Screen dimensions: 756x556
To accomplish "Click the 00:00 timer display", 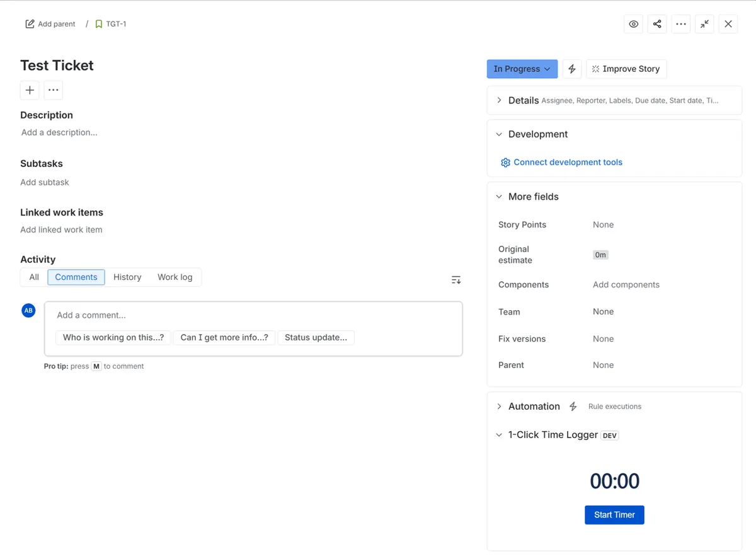I will point(614,481).
